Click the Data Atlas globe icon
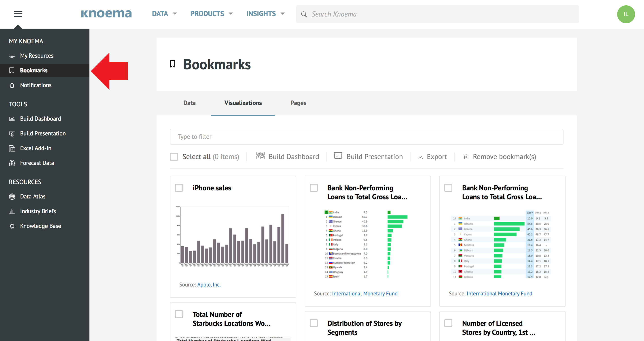Viewport: 644px width, 341px height. pyautogui.click(x=12, y=197)
